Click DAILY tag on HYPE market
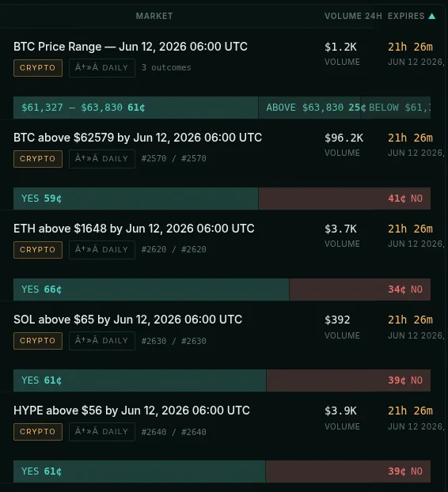Screen dimensions: 448x492 click(102, 432)
